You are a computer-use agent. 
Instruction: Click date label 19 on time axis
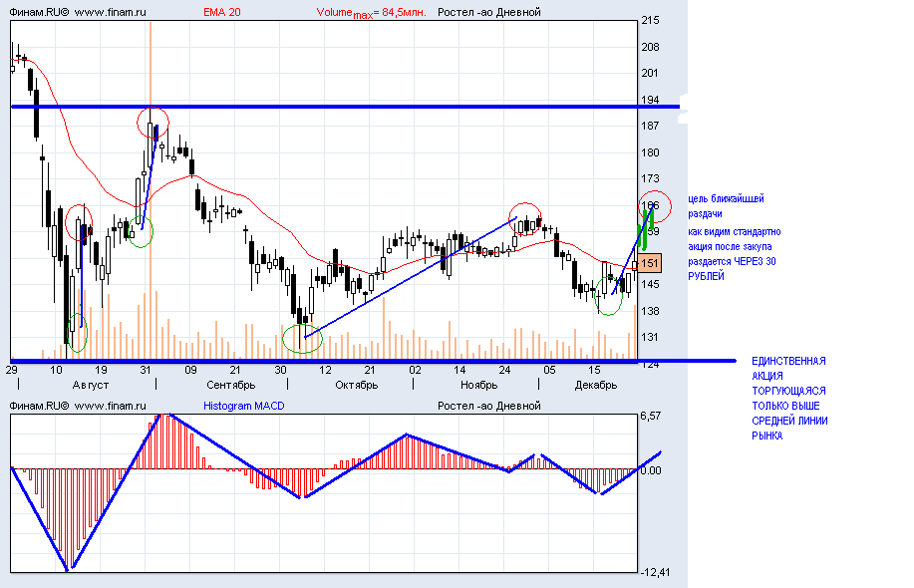pyautogui.click(x=101, y=370)
